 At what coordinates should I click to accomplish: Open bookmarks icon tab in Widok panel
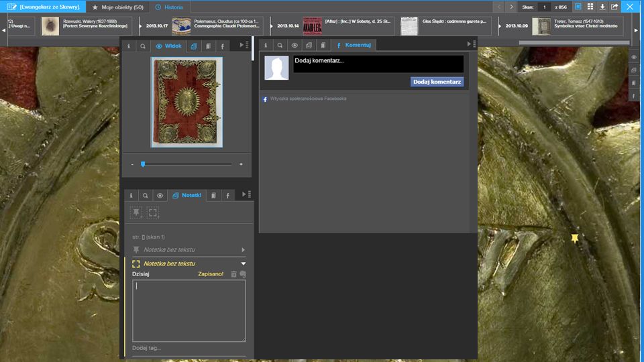tap(208, 46)
